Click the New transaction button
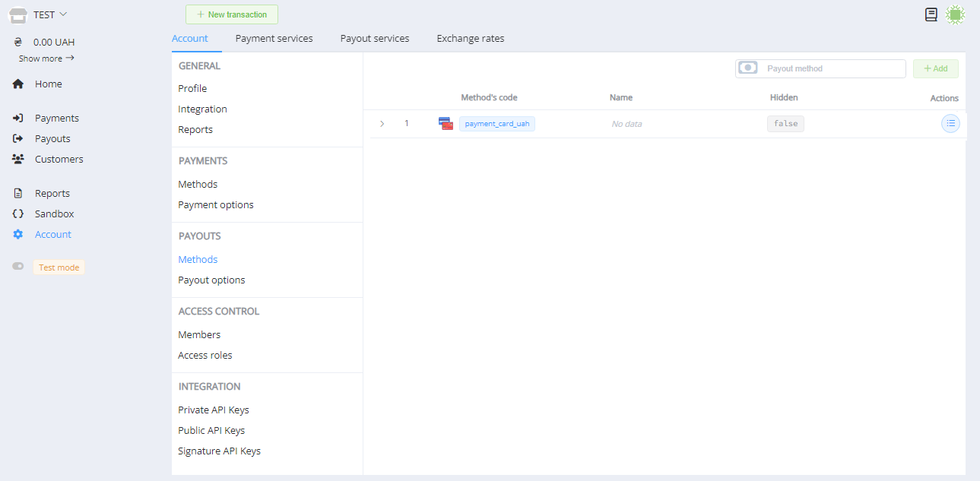Viewport: 980px width, 481px height. 232,14
